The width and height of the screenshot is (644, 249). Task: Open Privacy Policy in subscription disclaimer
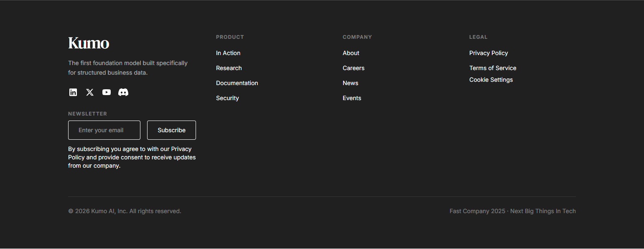tap(182, 149)
